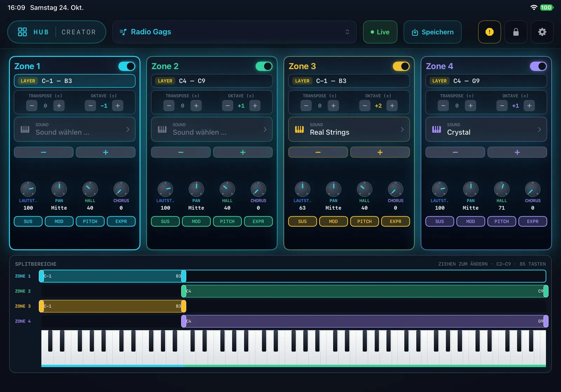Increase Zone 2 transpose with plus
This screenshot has width=561, height=392.
coord(196,106)
